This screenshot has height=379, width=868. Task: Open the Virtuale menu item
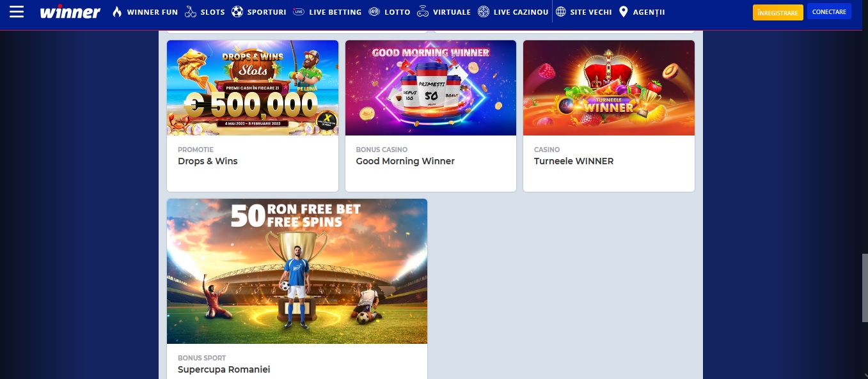click(x=452, y=12)
